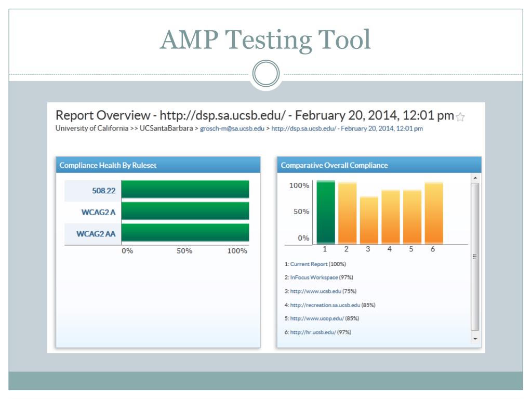Open the http://hr.ucsb.edu/ link
The height and width of the screenshot is (399, 532).
(x=313, y=332)
